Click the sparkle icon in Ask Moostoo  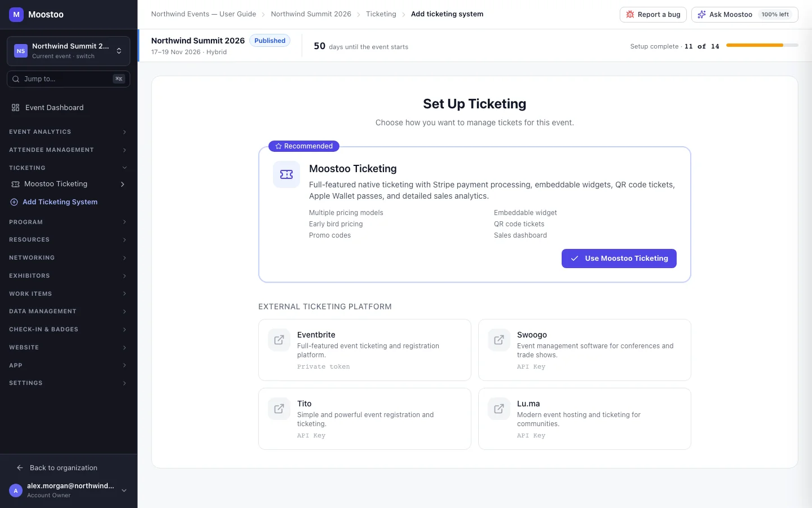(x=701, y=14)
